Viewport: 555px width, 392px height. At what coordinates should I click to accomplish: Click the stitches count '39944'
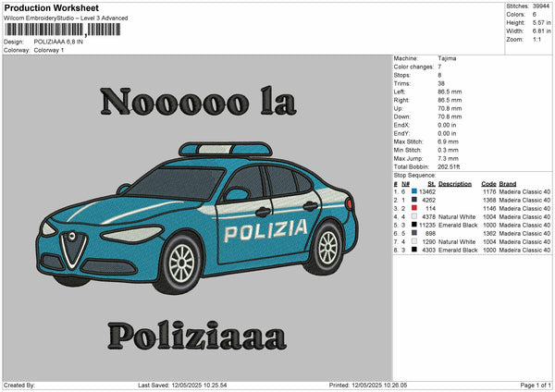541,6
